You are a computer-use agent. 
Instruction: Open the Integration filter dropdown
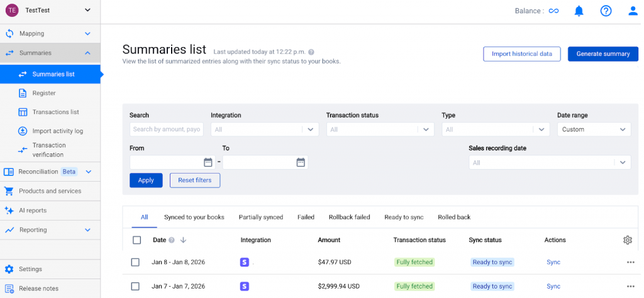[265, 130]
